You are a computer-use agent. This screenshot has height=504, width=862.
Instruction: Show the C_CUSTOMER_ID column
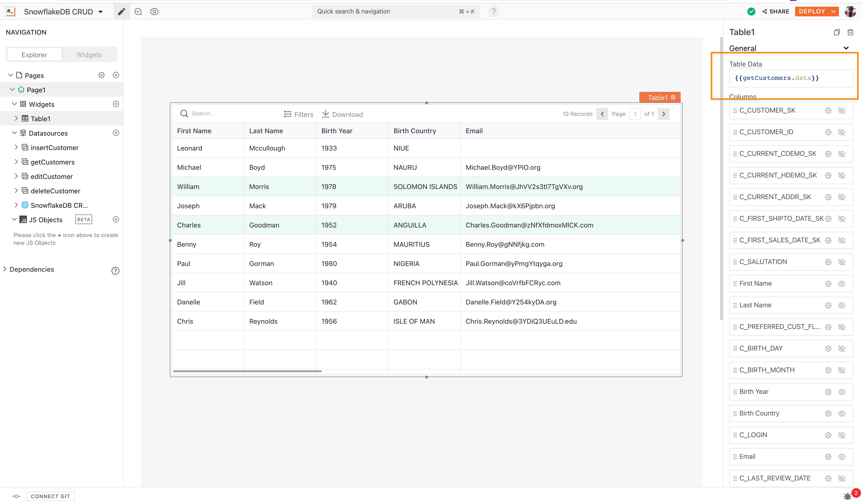click(x=842, y=132)
